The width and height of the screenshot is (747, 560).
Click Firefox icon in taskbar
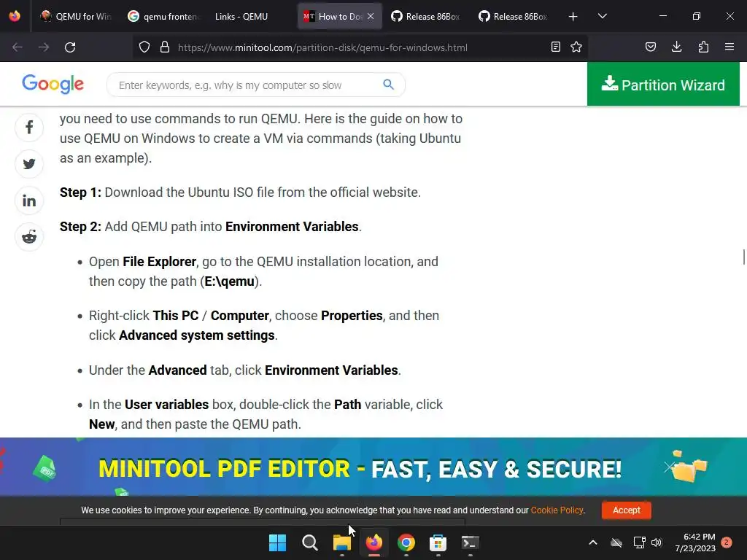point(374,542)
